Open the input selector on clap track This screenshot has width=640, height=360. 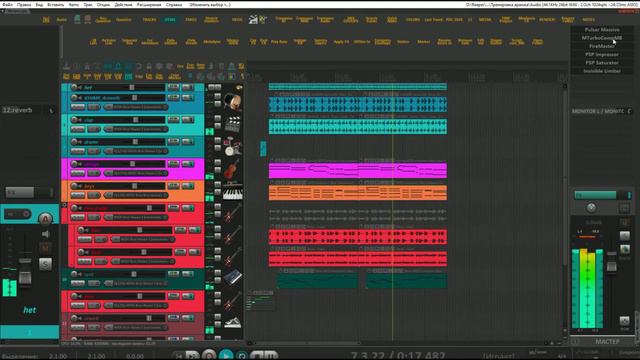136,129
